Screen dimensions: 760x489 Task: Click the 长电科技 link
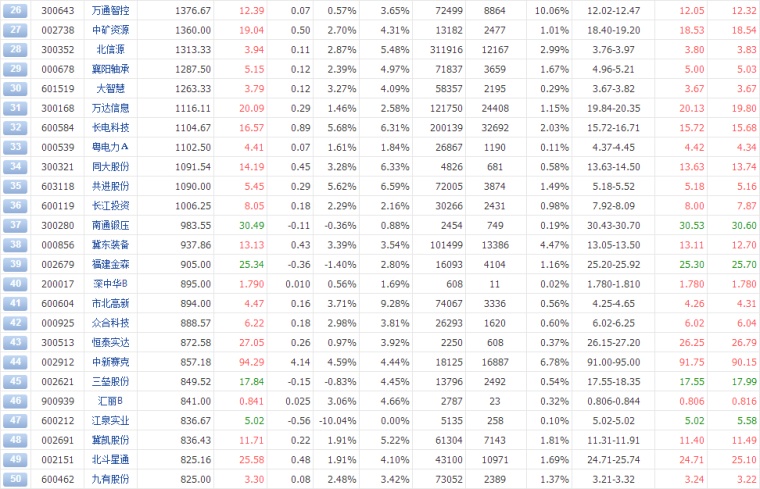(x=111, y=127)
